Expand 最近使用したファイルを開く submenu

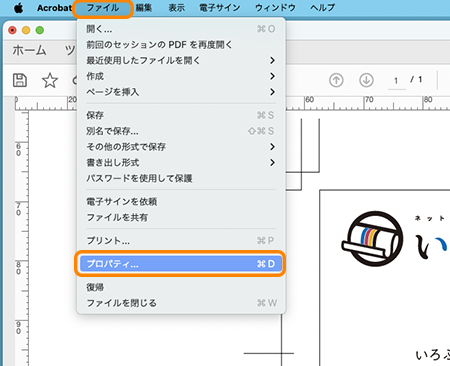[181, 60]
